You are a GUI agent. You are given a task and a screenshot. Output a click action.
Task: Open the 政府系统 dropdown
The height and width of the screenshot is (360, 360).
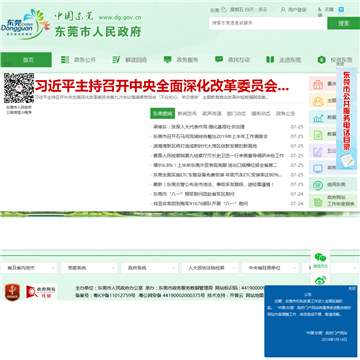(150, 268)
